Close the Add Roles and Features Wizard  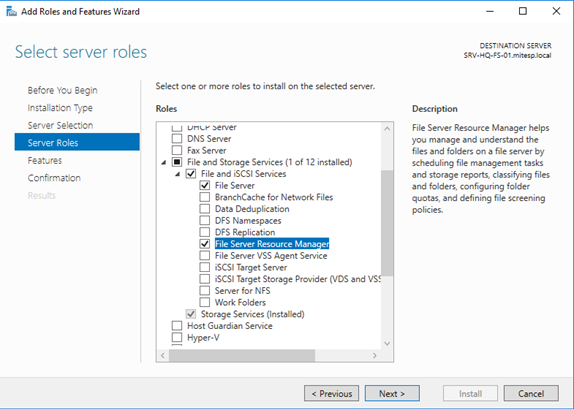coord(556,11)
